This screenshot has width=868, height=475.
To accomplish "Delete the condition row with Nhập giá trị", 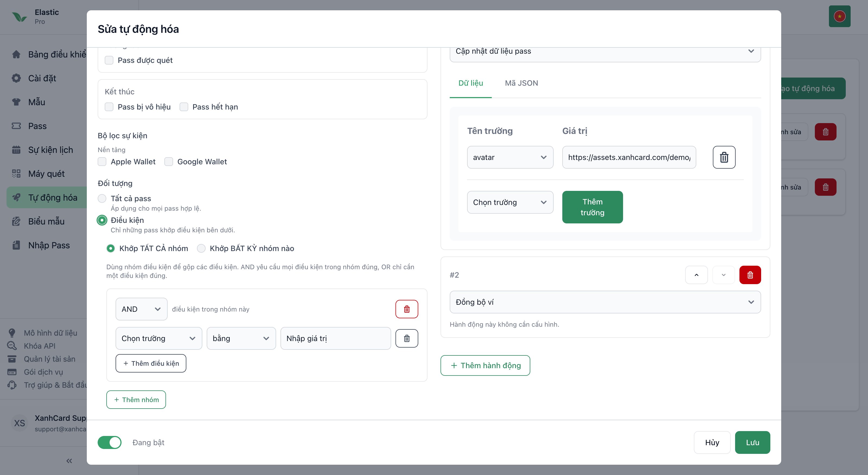I will tap(407, 338).
